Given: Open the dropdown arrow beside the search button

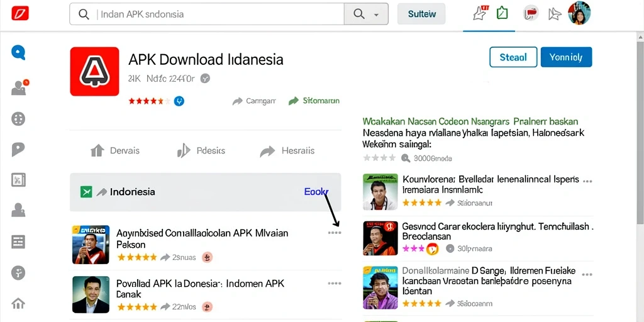Looking at the screenshot, I should tap(376, 15).
